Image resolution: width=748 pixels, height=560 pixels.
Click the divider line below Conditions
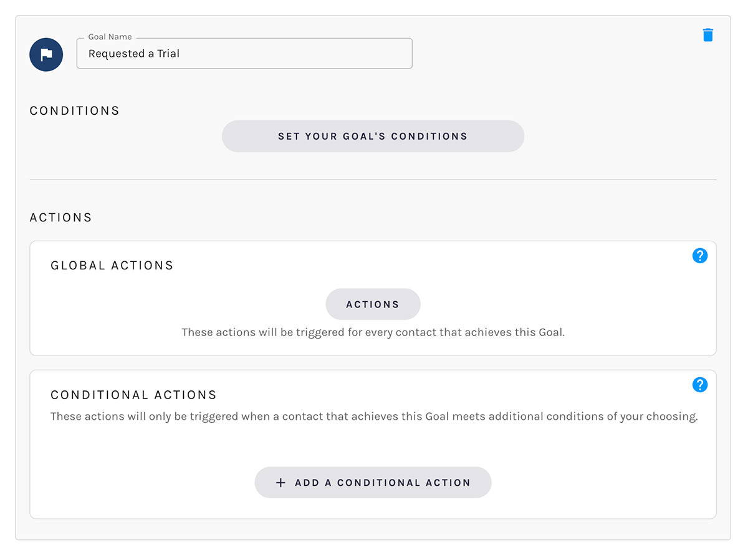(373, 180)
